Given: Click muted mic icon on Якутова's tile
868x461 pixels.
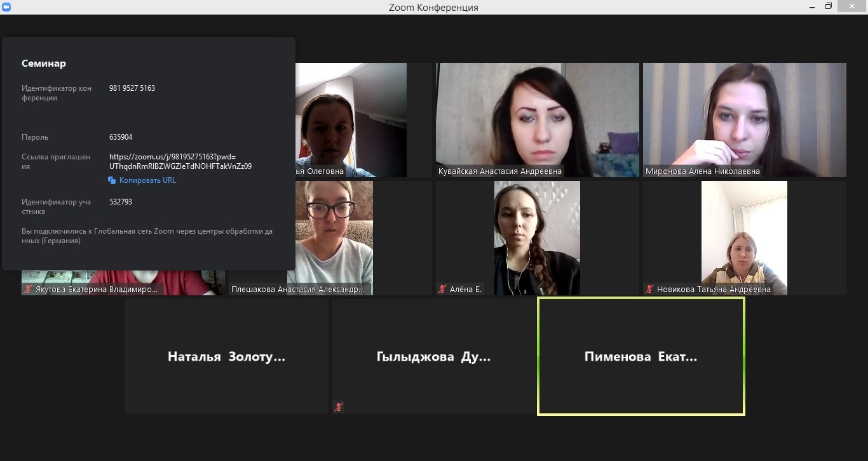Looking at the screenshot, I should tap(28, 289).
